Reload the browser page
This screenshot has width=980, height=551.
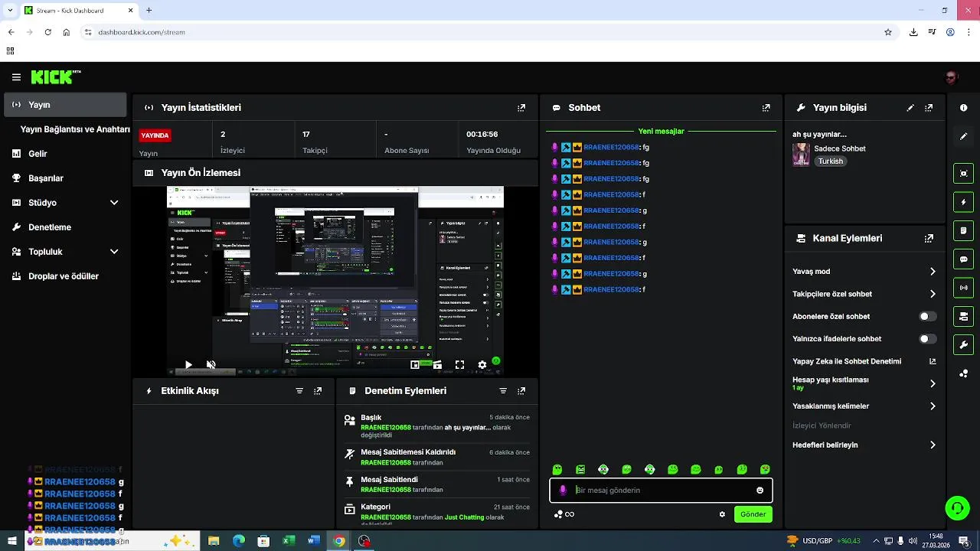tap(47, 32)
